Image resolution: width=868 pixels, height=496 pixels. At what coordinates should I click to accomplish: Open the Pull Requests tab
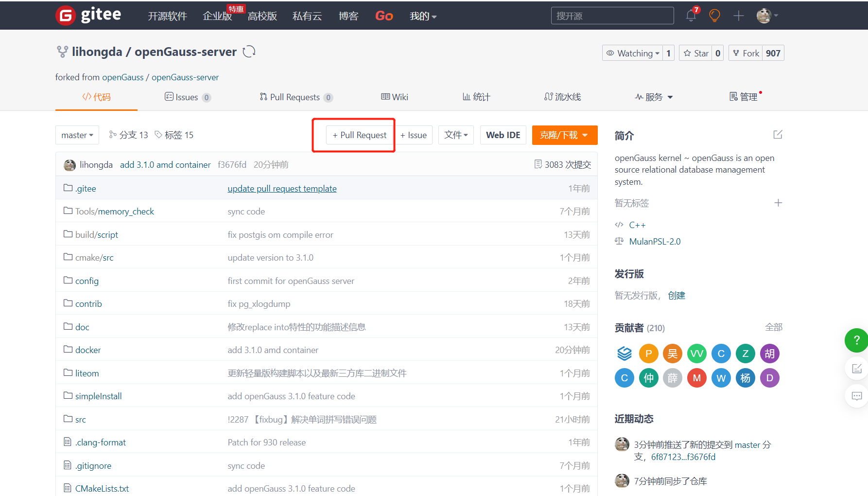pyautogui.click(x=296, y=97)
